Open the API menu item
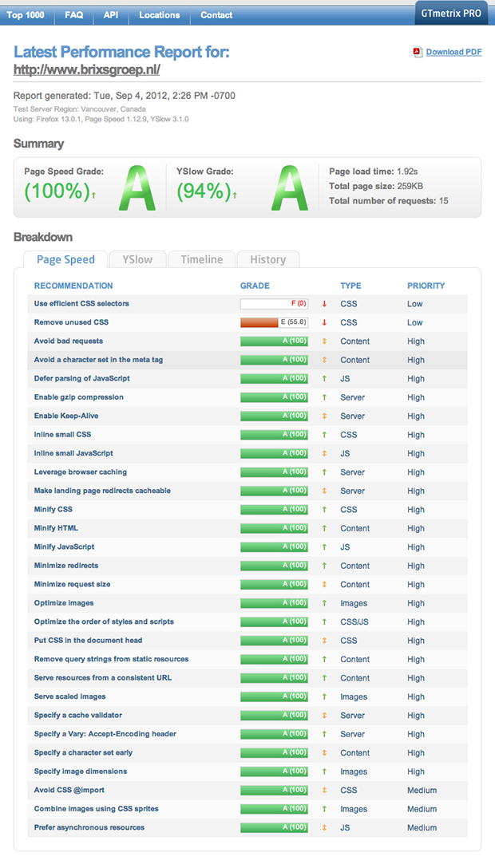 (111, 15)
